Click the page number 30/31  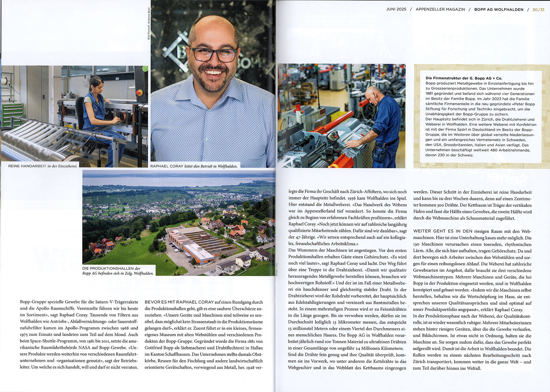point(538,9)
